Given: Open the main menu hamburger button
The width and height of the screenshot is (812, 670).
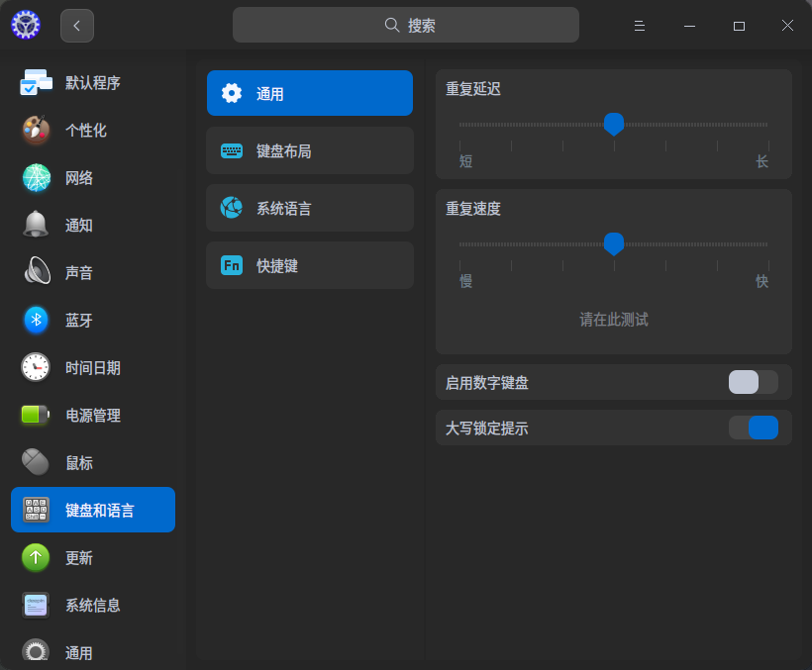Looking at the screenshot, I should [640, 26].
